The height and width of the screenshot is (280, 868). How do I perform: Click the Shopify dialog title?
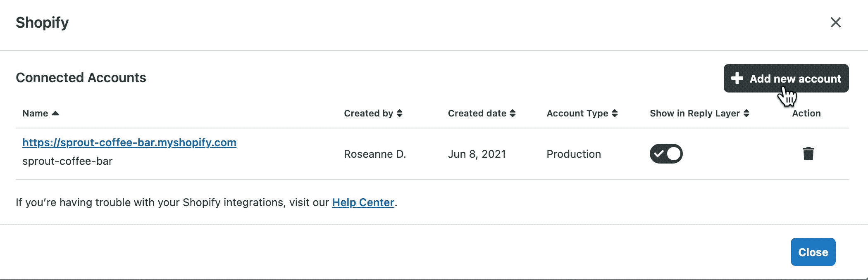click(x=42, y=22)
